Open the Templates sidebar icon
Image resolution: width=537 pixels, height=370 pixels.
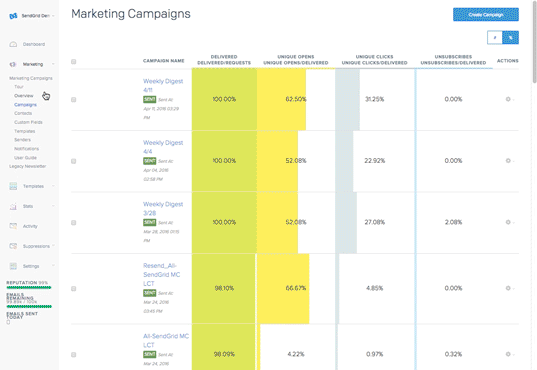tap(13, 186)
